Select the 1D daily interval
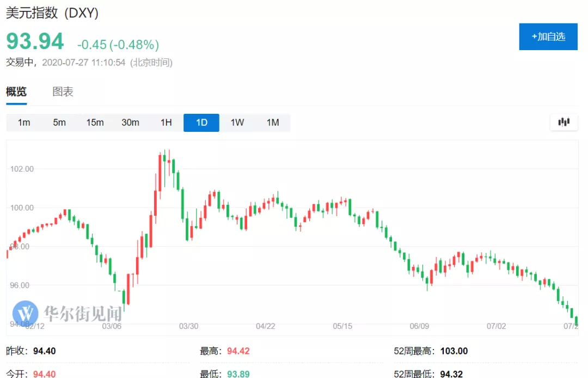Screen dimensions: 588x378 201,123
